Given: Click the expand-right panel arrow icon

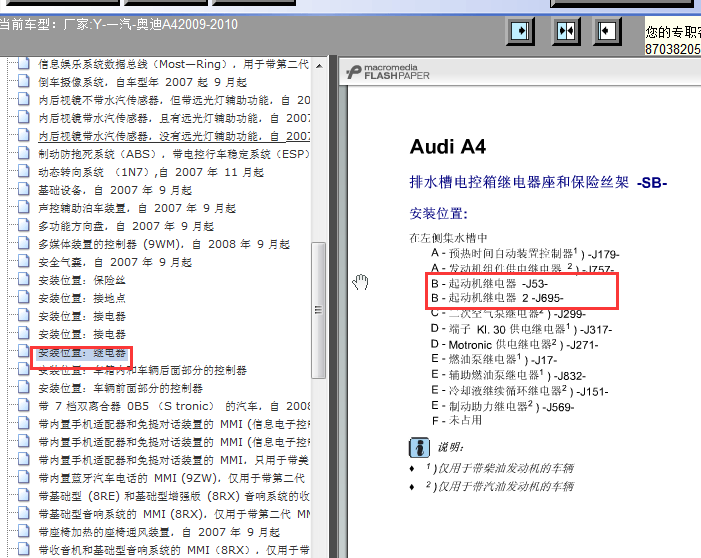Looking at the screenshot, I should pyautogui.click(x=520, y=31).
